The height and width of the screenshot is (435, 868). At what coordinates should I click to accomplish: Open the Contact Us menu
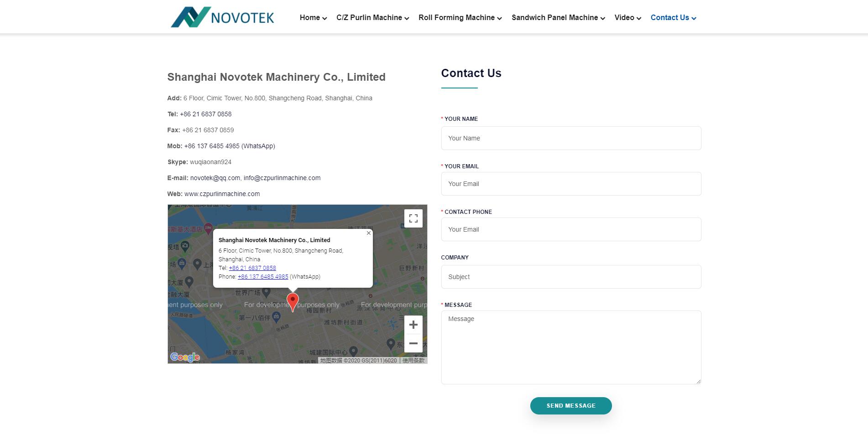(x=673, y=18)
